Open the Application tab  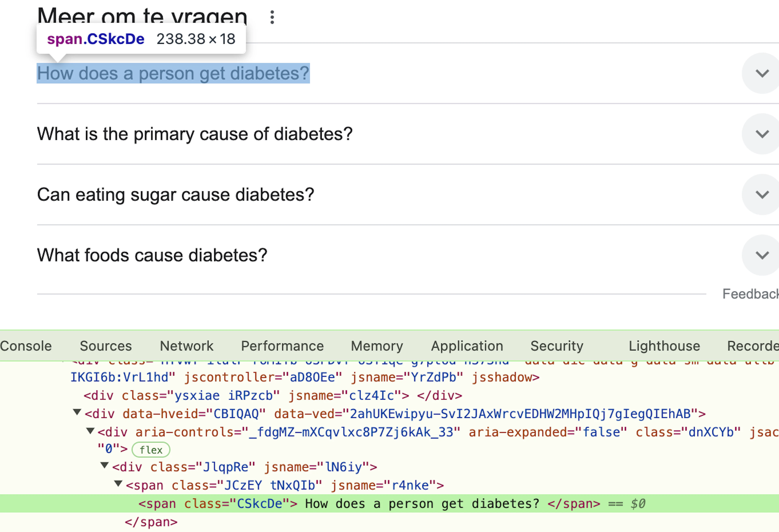click(467, 346)
